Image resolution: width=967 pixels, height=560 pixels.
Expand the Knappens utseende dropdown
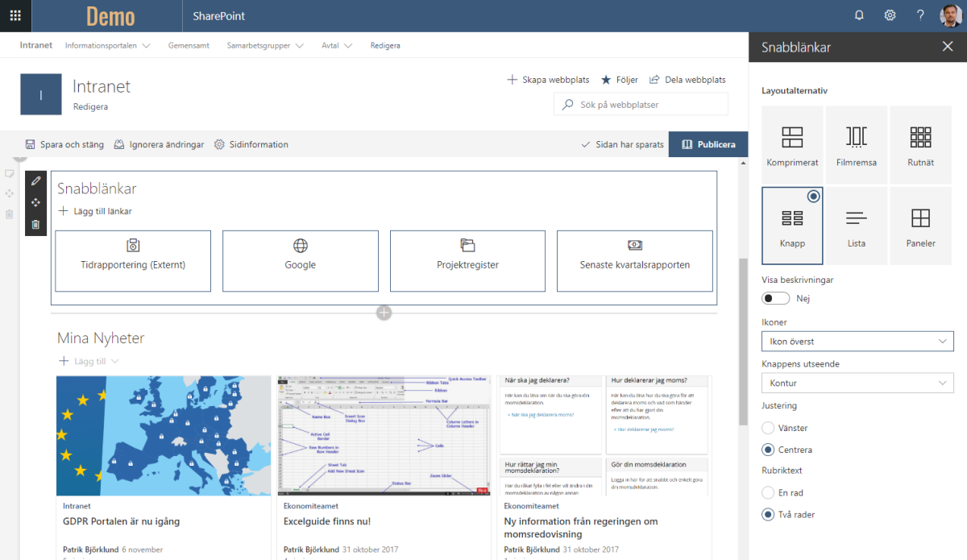pos(857,384)
